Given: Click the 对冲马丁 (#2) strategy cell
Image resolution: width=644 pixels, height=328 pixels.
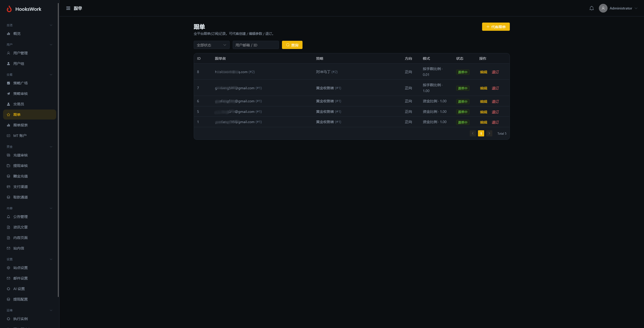Looking at the screenshot, I should [327, 72].
